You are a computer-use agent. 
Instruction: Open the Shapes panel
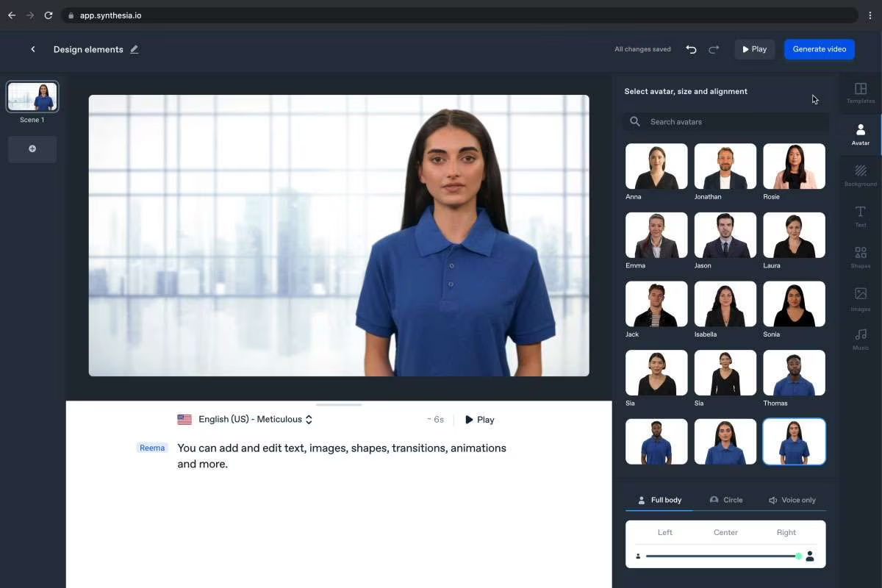(x=861, y=258)
